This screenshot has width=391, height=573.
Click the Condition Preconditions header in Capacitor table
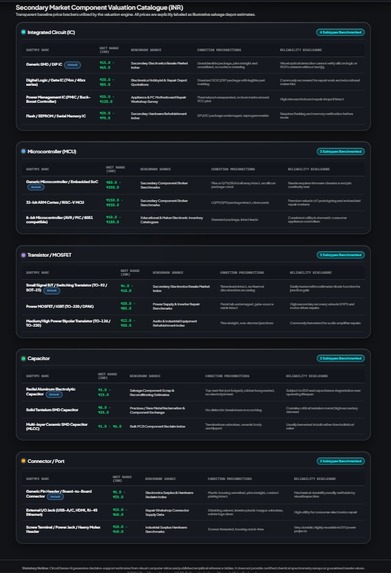227,376
